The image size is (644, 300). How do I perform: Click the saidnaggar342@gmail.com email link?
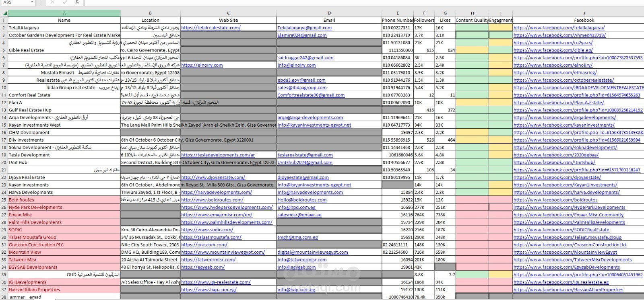click(x=305, y=58)
